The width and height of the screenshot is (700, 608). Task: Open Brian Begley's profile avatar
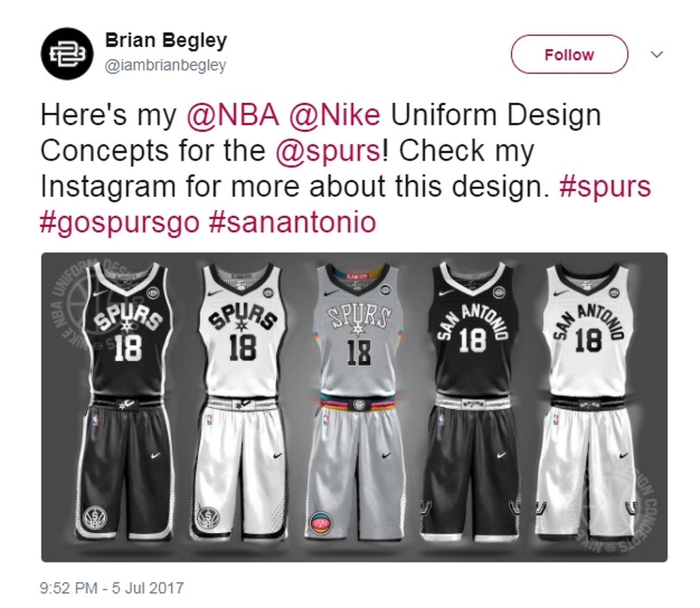coord(67,54)
